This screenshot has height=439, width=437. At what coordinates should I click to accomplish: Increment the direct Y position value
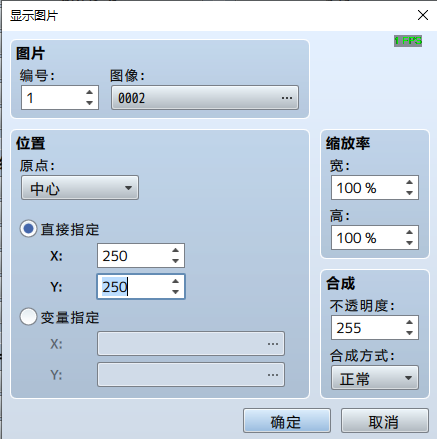[176, 281]
